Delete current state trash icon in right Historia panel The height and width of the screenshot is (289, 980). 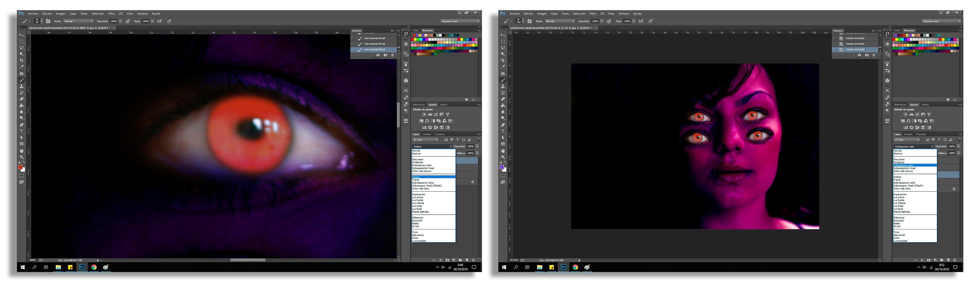tap(874, 55)
